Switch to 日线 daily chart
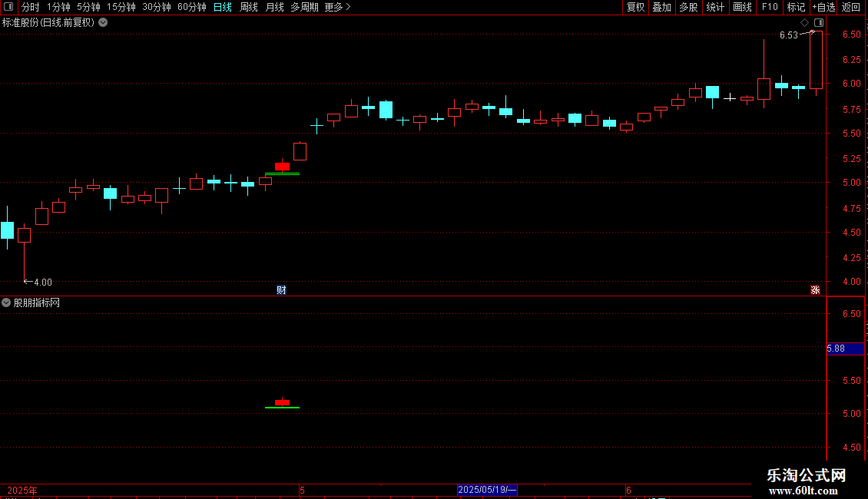The height and width of the screenshot is (499, 868). (x=223, y=7)
